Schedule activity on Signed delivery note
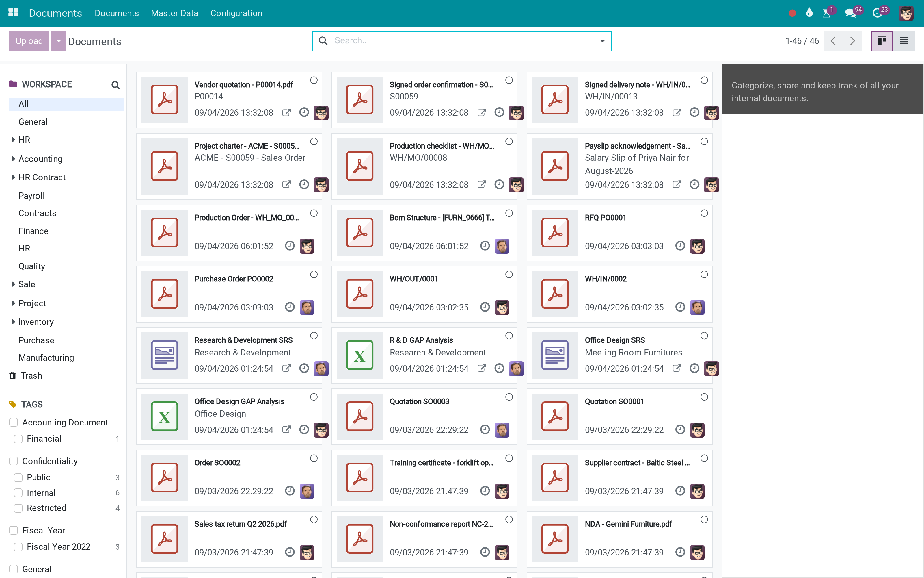Image resolution: width=924 pixels, height=578 pixels. click(694, 112)
